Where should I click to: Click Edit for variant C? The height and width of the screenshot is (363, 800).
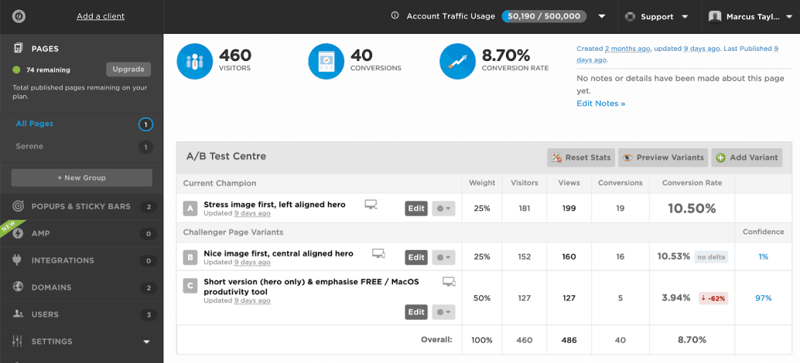(416, 312)
